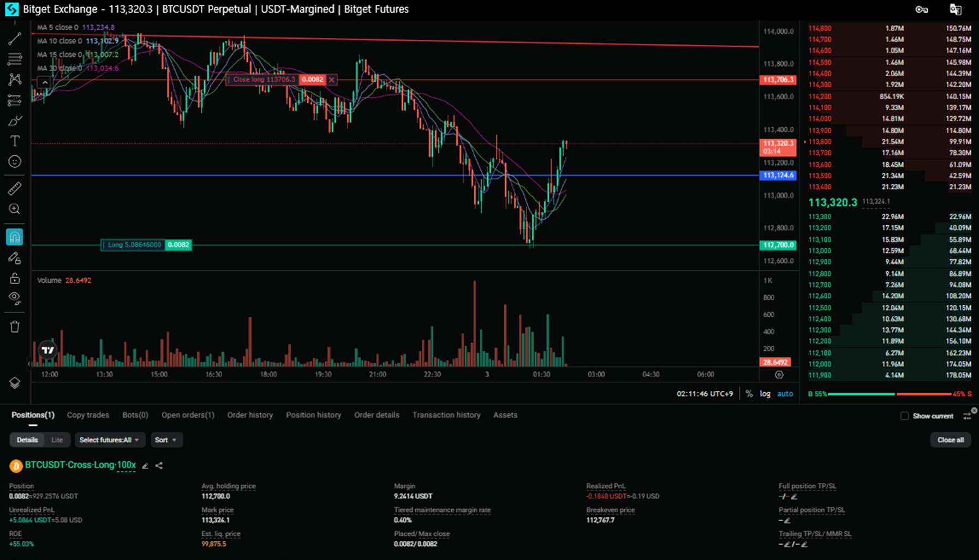
Task: Click the translate icon in title bar
Action: tap(956, 9)
